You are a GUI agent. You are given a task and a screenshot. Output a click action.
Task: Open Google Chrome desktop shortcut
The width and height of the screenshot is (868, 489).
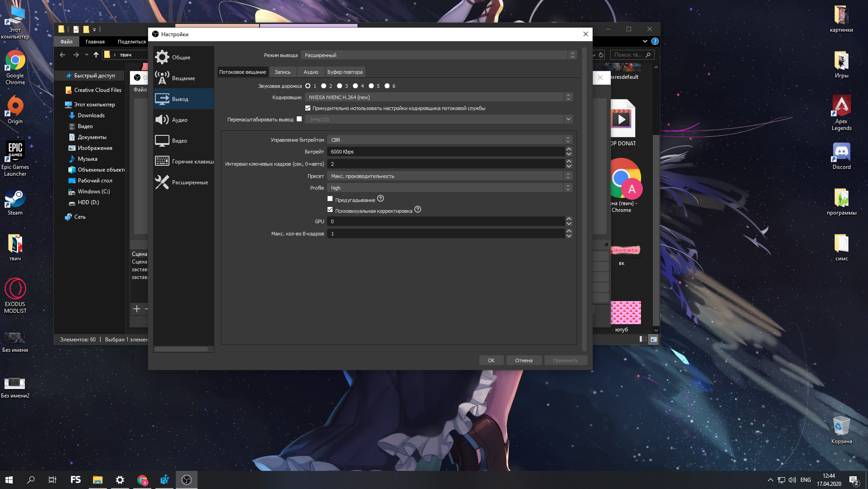(15, 68)
